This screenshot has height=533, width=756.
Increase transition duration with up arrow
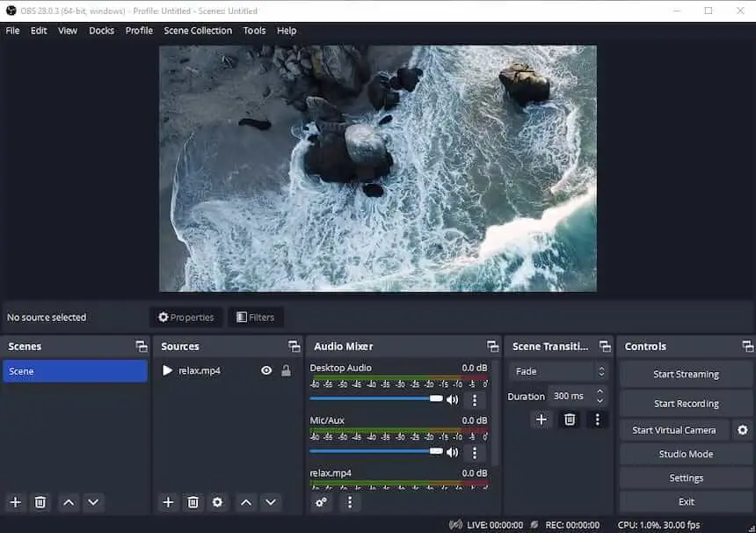(x=600, y=391)
